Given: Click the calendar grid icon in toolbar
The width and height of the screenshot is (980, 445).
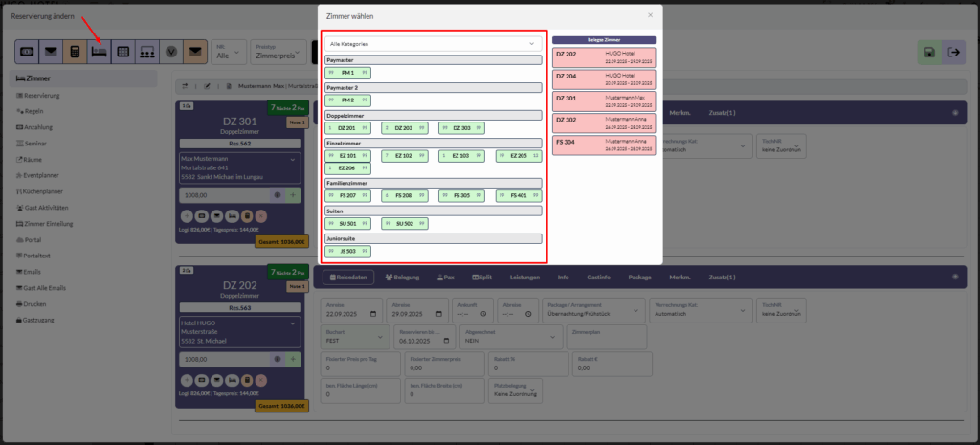Looking at the screenshot, I should coord(122,52).
